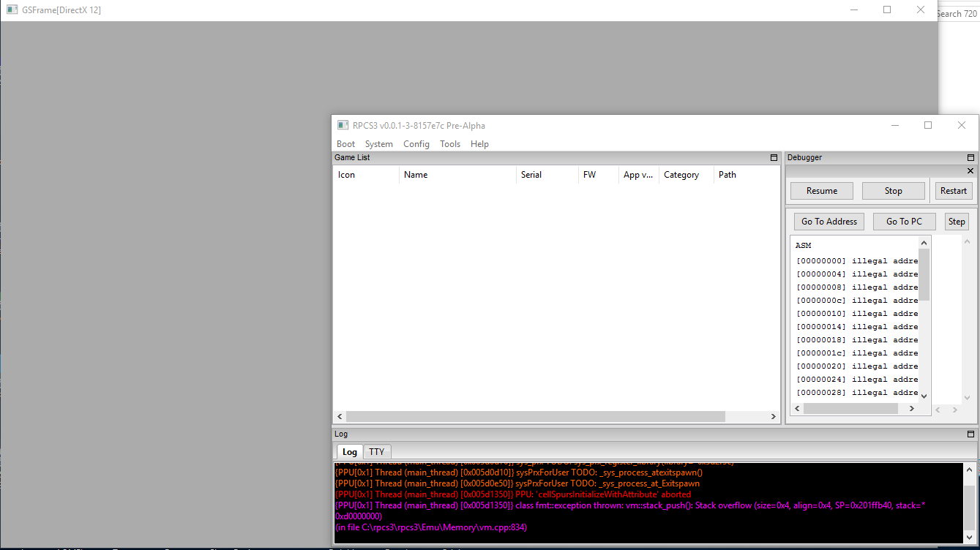Click the Step button

click(x=957, y=222)
